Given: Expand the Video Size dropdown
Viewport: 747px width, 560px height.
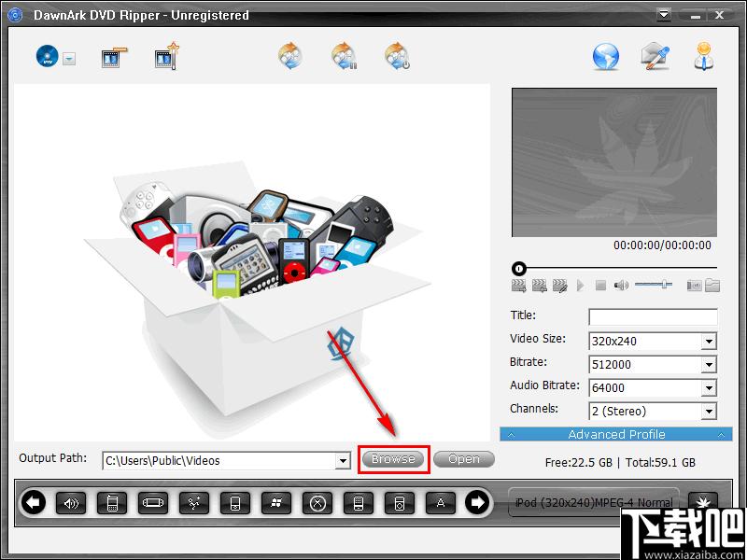Looking at the screenshot, I should [x=709, y=341].
